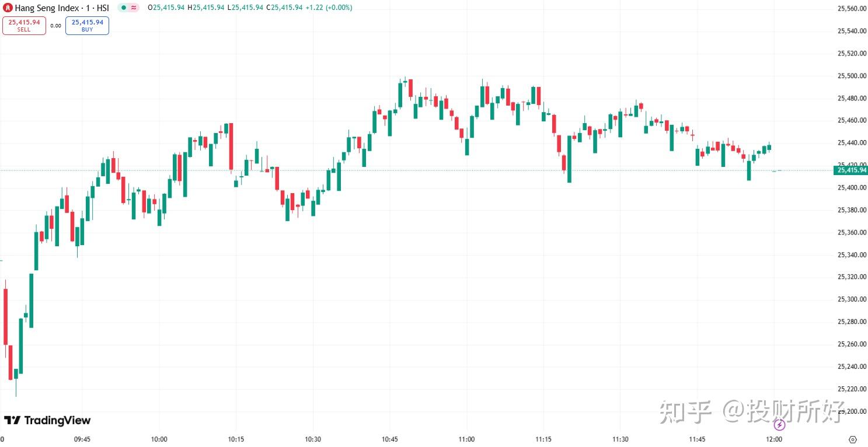Click the 25,200.00 price axis label
868x447 pixels.
coord(851,411)
